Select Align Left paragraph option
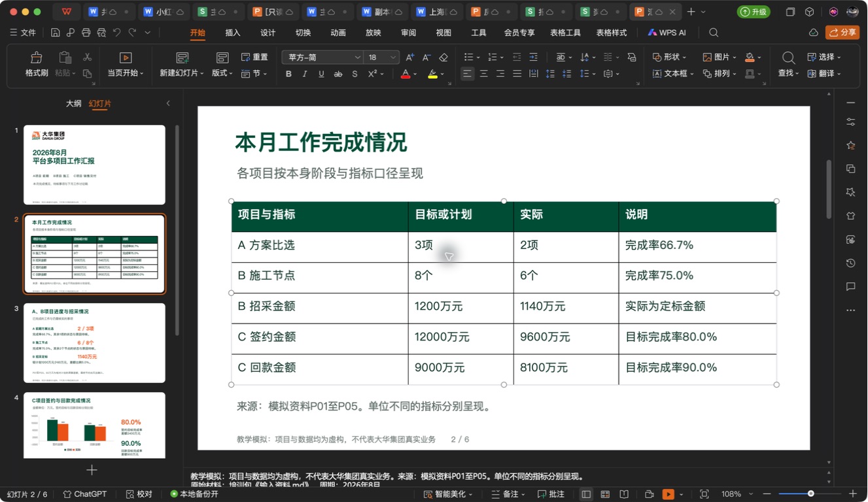 [x=467, y=74]
